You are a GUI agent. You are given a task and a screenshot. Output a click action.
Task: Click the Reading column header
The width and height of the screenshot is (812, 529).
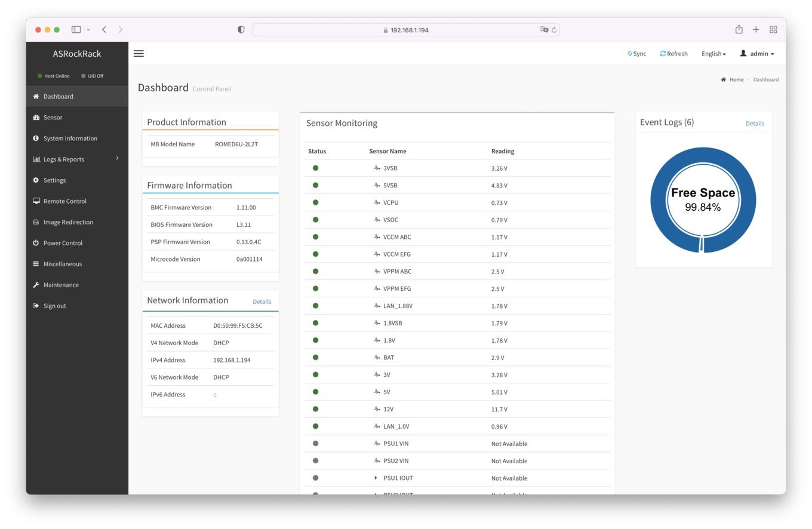coord(503,151)
